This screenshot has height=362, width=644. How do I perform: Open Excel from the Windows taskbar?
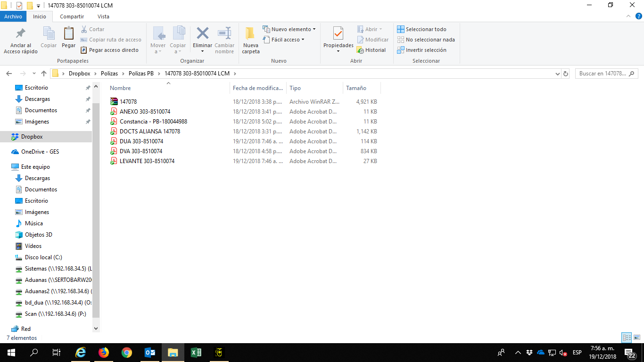[x=196, y=352]
